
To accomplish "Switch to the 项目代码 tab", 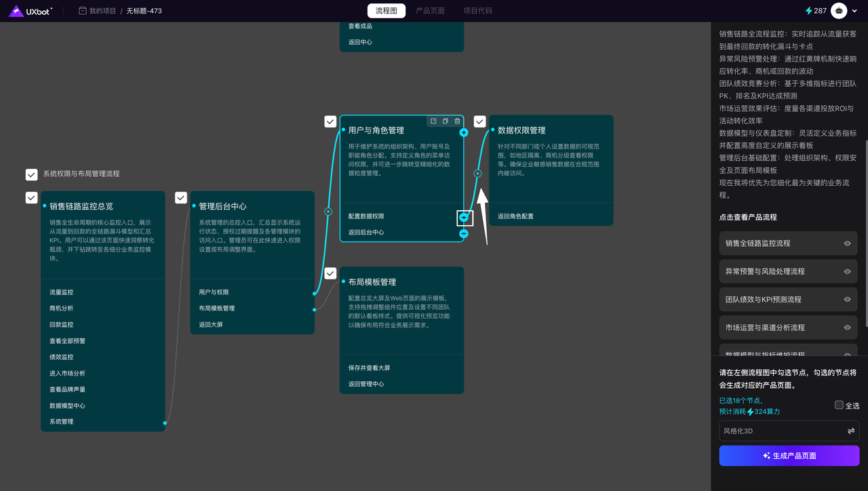I will coord(477,11).
